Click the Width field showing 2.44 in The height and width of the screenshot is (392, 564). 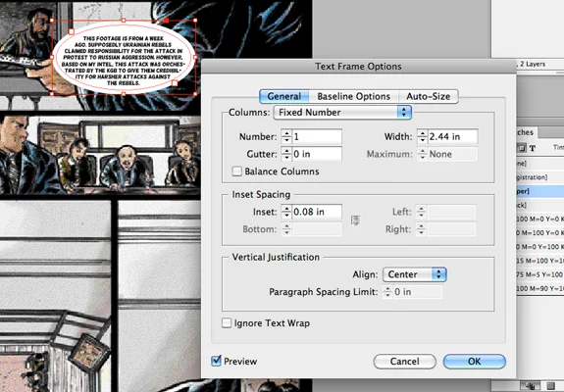pyautogui.click(x=452, y=136)
